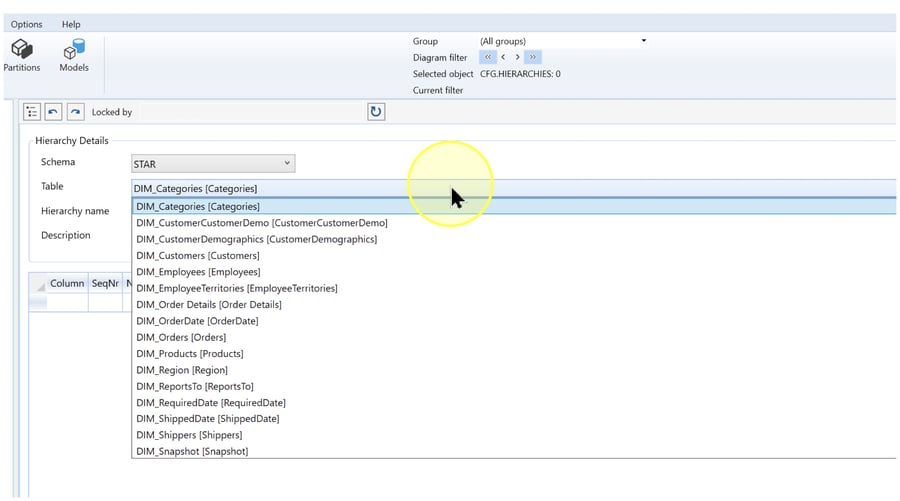Click grid select-all corner cell
The height and width of the screenshot is (501, 900).
point(38,283)
